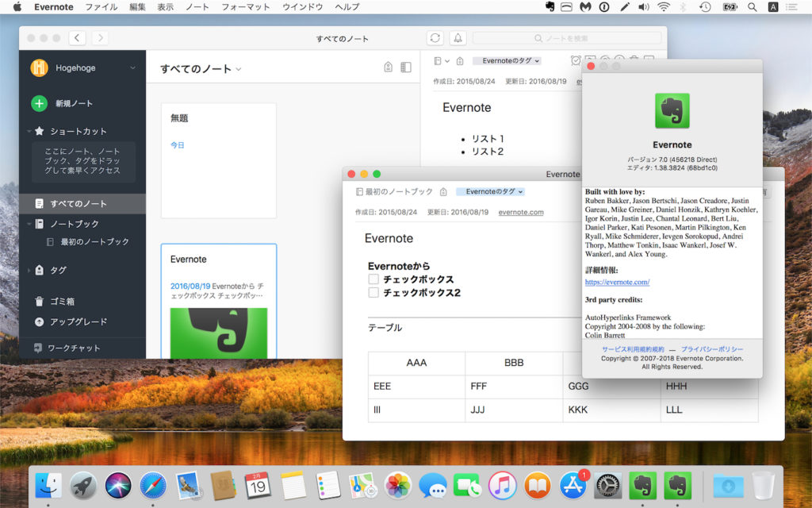Click アップグレード in the sidebar

[x=79, y=321]
